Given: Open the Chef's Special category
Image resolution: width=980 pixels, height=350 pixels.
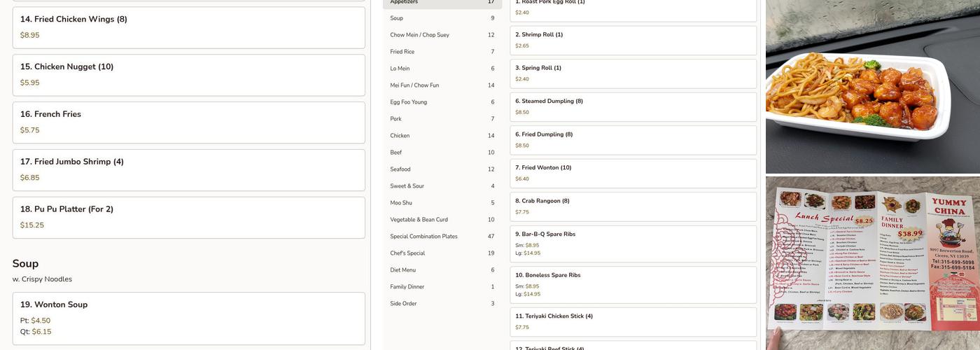Looking at the screenshot, I should tap(442, 253).
